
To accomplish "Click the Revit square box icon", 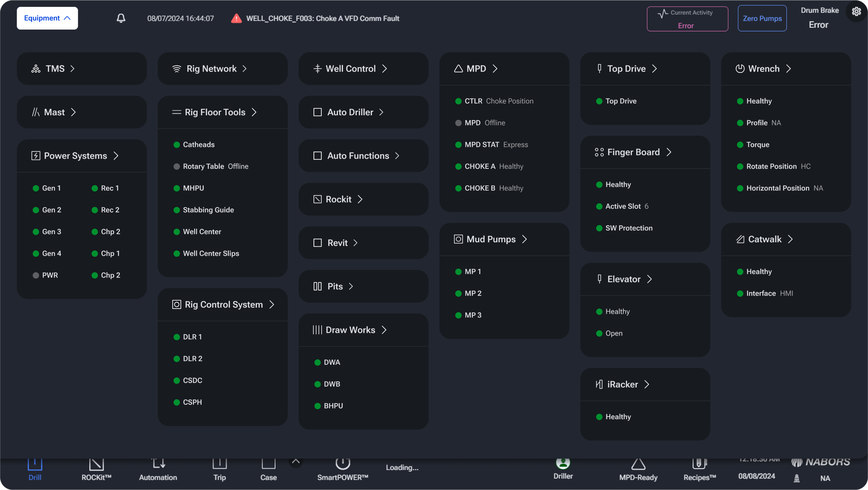I will tap(317, 243).
